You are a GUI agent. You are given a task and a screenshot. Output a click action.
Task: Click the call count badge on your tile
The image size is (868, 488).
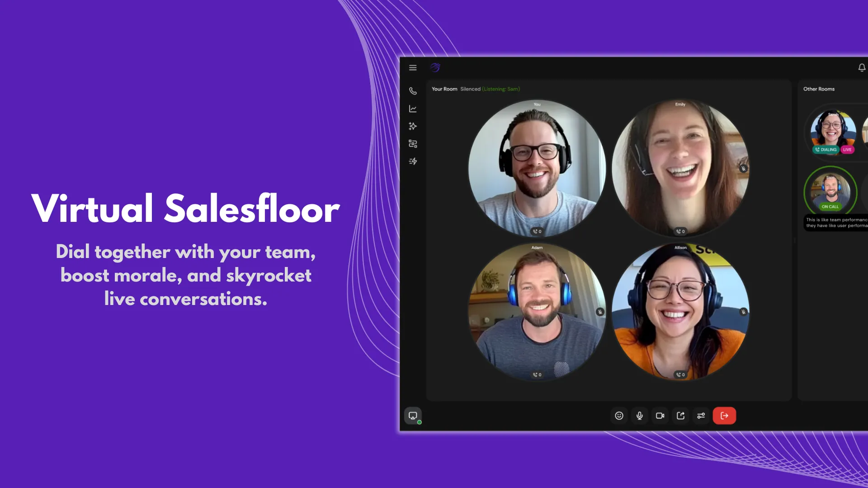point(537,231)
